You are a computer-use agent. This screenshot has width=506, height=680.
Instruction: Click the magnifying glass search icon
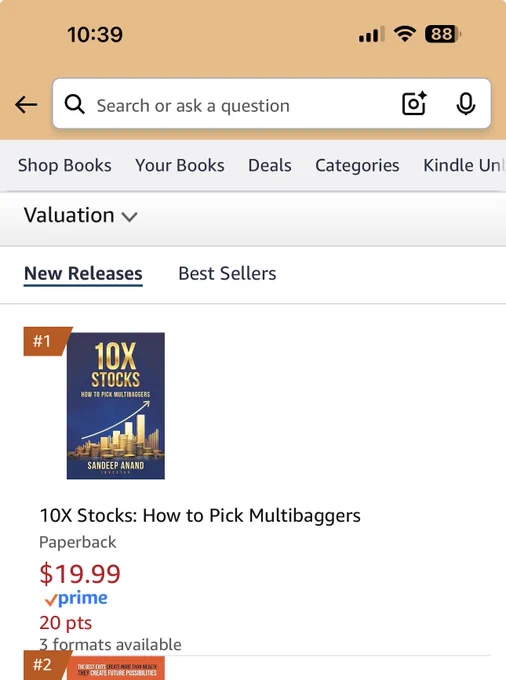tap(75, 105)
